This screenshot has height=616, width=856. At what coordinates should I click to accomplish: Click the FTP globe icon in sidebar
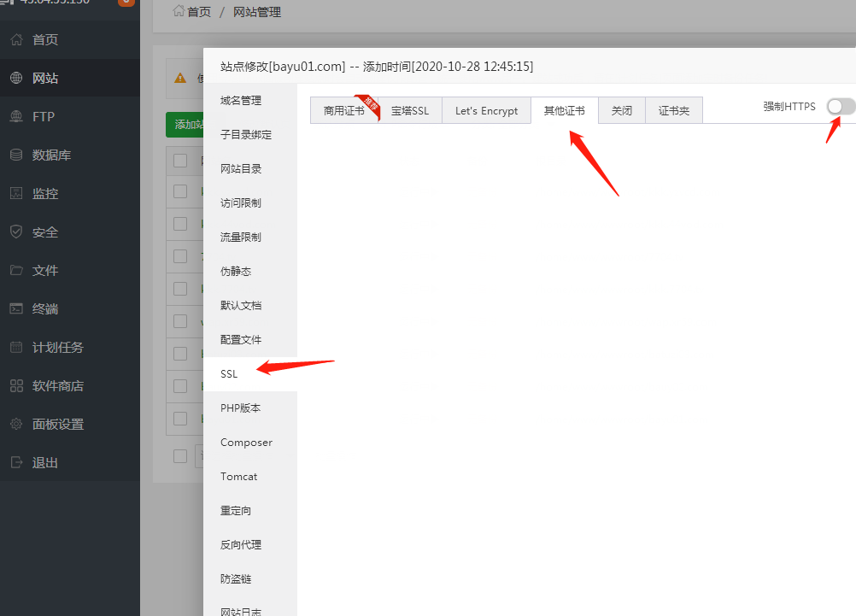(16, 116)
